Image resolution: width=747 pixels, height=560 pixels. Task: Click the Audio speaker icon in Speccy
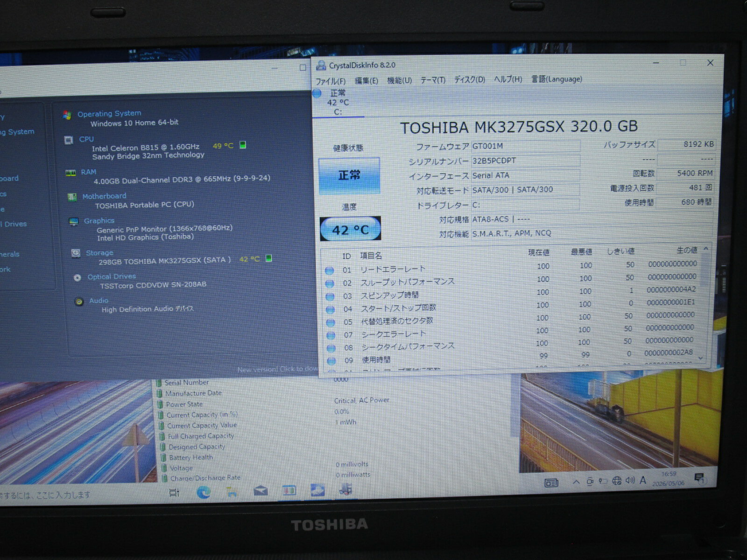pos(79,301)
